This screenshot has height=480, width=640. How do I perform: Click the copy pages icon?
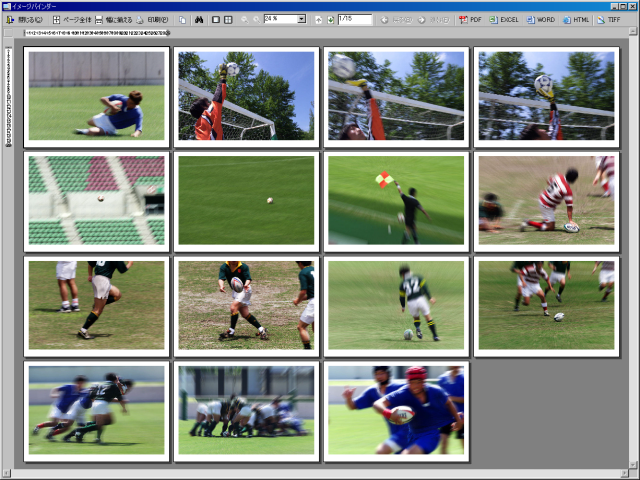click(184, 19)
